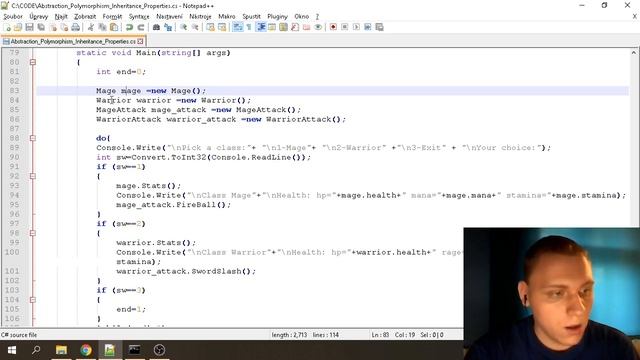Open the Replace toolbar icon
The width and height of the screenshot is (640, 360).
point(167,27)
